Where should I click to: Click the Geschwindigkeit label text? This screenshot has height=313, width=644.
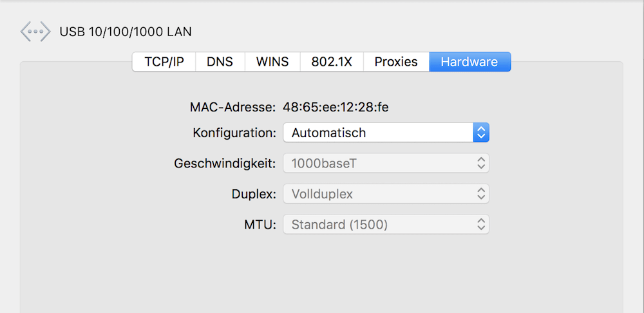point(225,164)
